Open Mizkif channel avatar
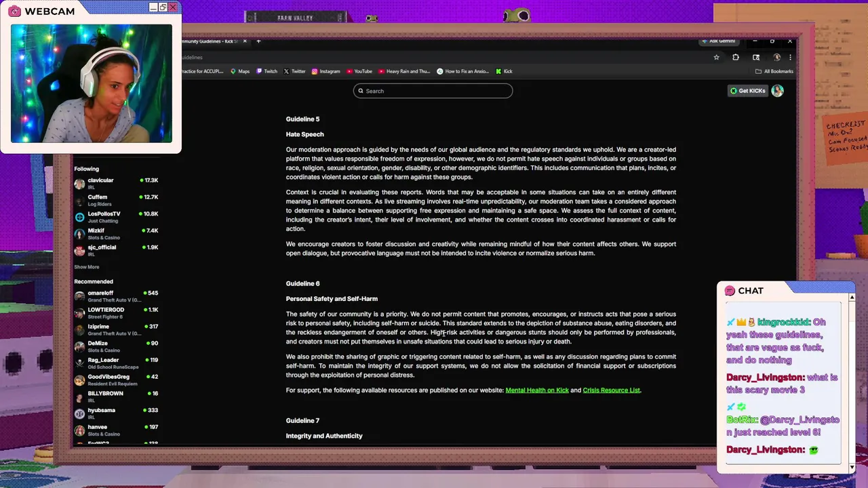 point(79,235)
